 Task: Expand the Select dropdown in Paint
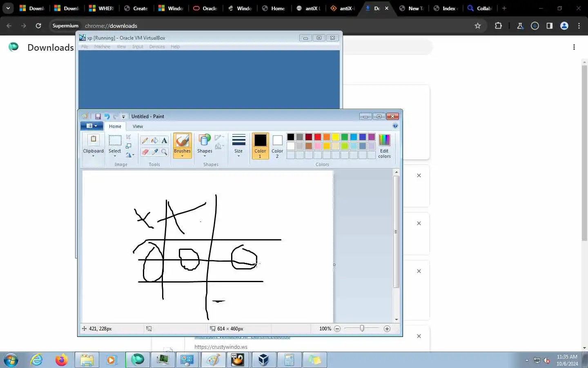(x=115, y=153)
